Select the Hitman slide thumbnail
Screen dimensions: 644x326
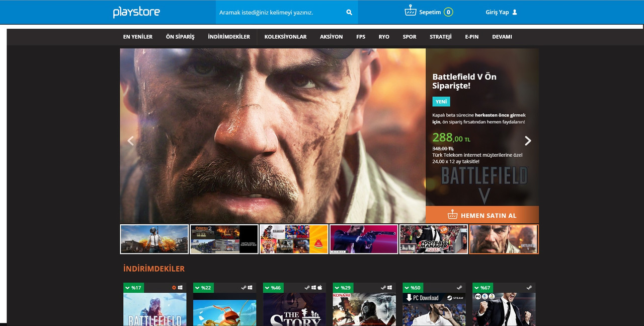tap(364, 239)
